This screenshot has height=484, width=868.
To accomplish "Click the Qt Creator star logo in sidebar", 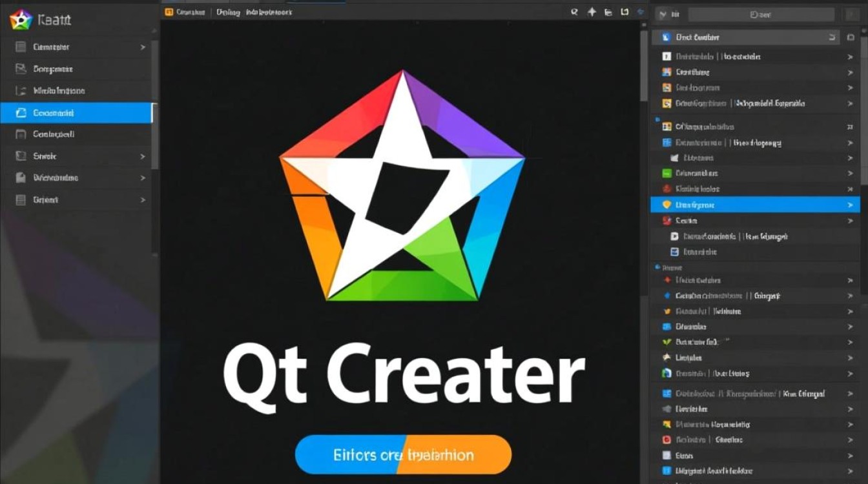I will coord(19,19).
